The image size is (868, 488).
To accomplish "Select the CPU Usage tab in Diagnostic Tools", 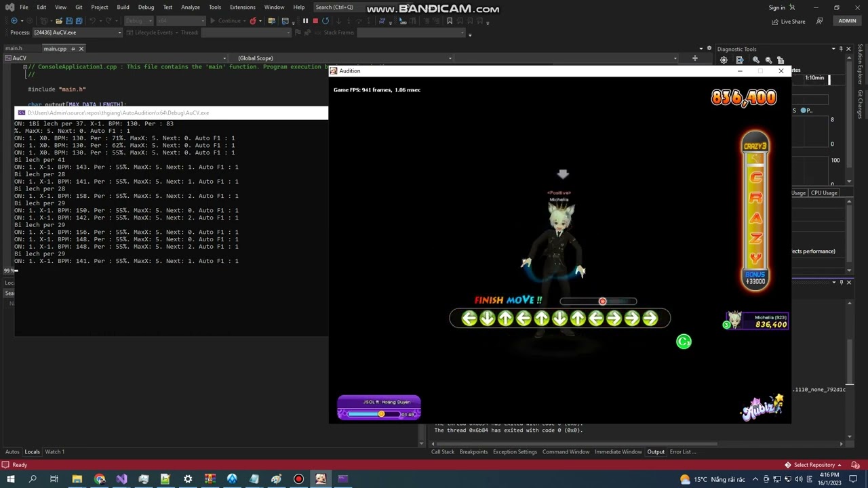I will tap(824, 193).
